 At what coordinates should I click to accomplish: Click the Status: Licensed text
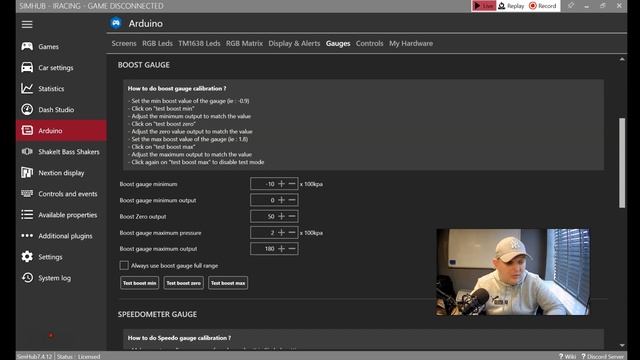78,356
